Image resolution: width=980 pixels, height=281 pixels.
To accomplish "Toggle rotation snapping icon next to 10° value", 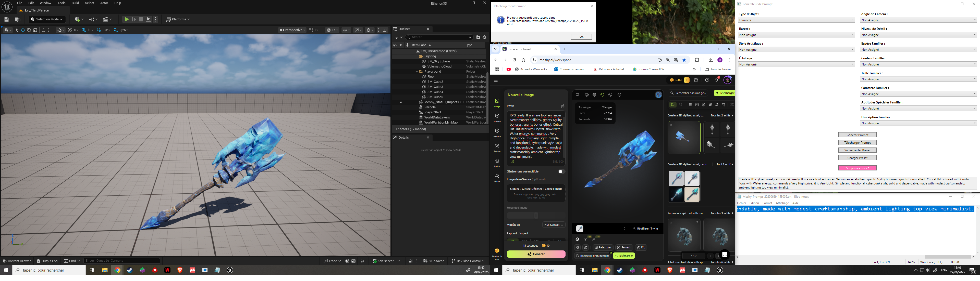I will tap(99, 30).
